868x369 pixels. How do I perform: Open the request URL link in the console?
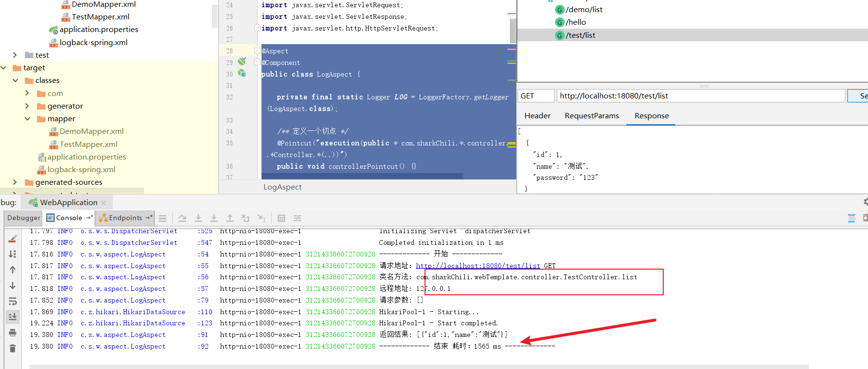coord(477,266)
